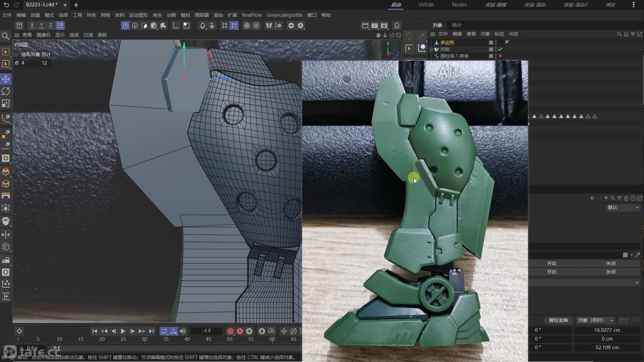Open the 网格 menu
This screenshot has height=362, width=644.
105,15
